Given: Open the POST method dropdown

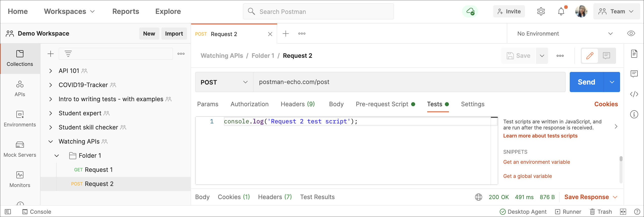Looking at the screenshot, I should coord(224,82).
